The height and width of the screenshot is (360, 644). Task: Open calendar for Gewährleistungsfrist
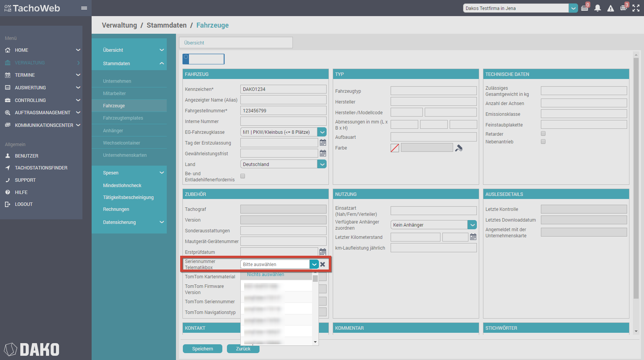pos(323,153)
